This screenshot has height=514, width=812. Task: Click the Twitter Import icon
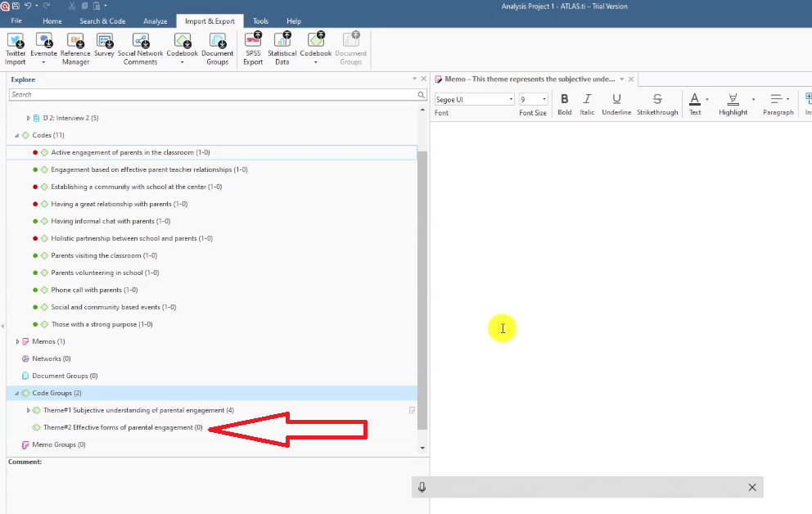[x=16, y=43]
